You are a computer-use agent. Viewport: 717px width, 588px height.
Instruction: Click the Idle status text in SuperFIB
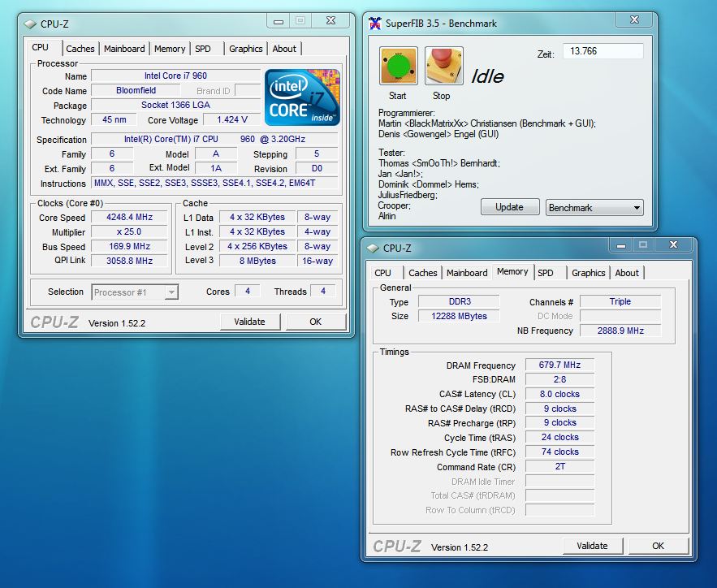pyautogui.click(x=487, y=76)
